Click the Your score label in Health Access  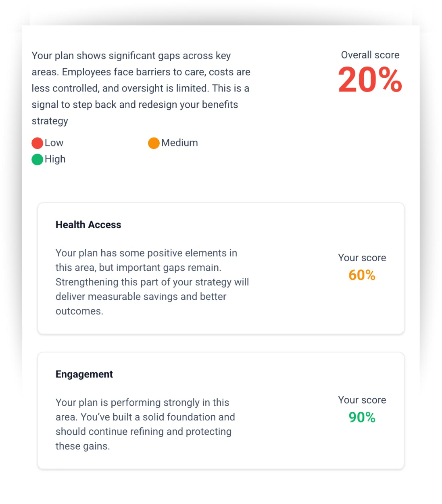(x=362, y=258)
